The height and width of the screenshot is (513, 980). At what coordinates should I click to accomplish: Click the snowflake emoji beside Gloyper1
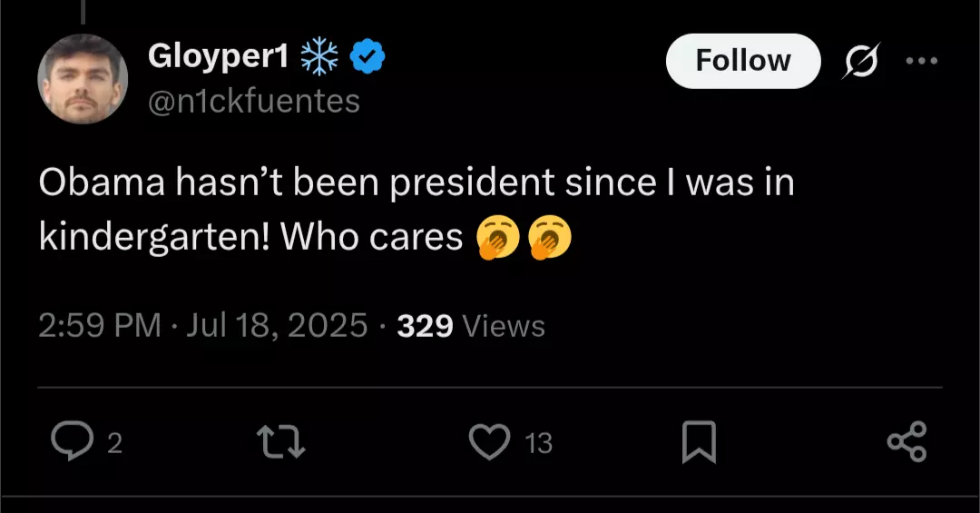click(x=319, y=56)
